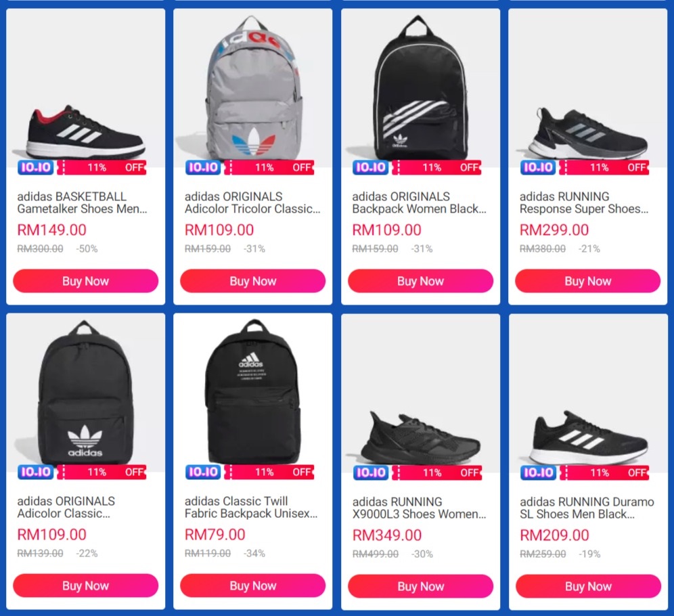Buy Now the RM79.00 Classic Twill Backpack
This screenshot has width=674, height=616.
pos(253,586)
